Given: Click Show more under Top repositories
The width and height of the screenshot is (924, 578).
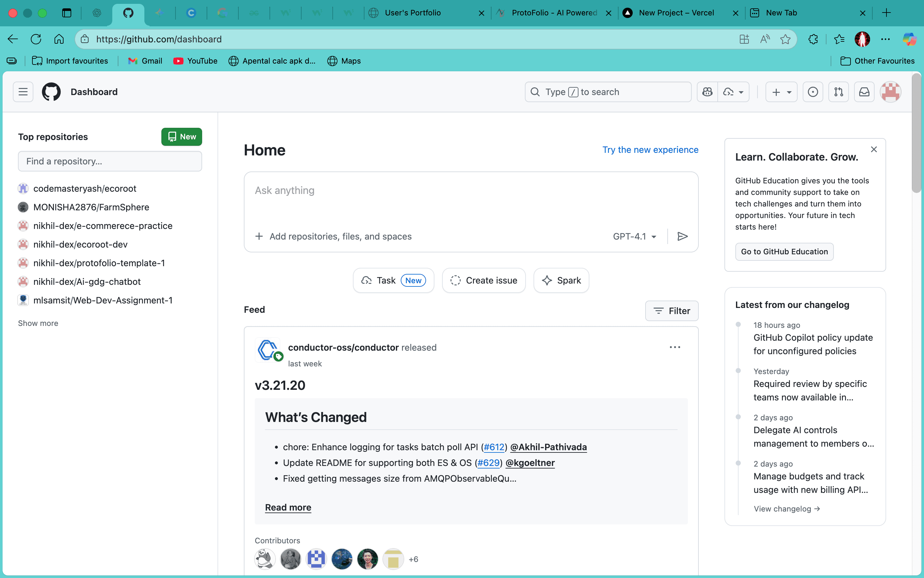Looking at the screenshot, I should [x=38, y=323].
